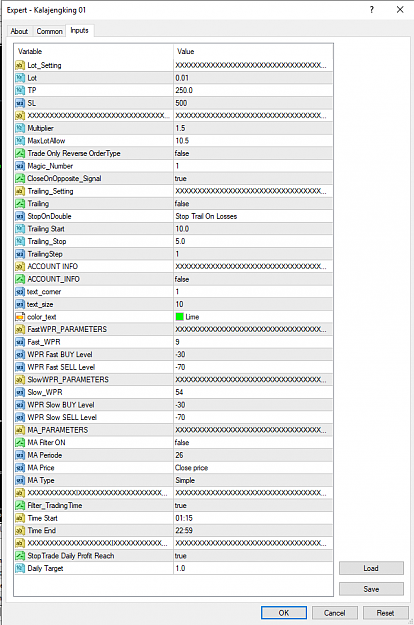Toggle CloseOnOpposite_Signal true value
Viewport: 414px width, 625px height.
(x=253, y=178)
